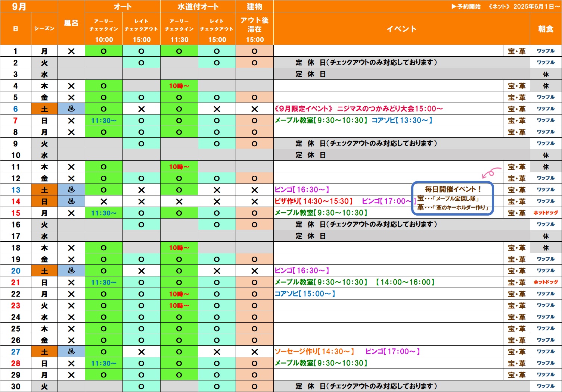562x392 pixels.
Task: Select the 風呂 column header
Action: tap(71, 23)
